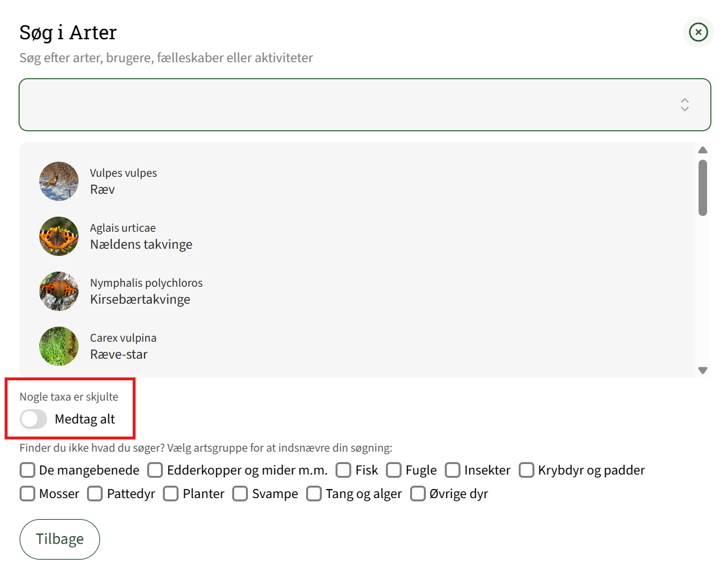Open the Ræve-star plant thumbnail

click(59, 346)
